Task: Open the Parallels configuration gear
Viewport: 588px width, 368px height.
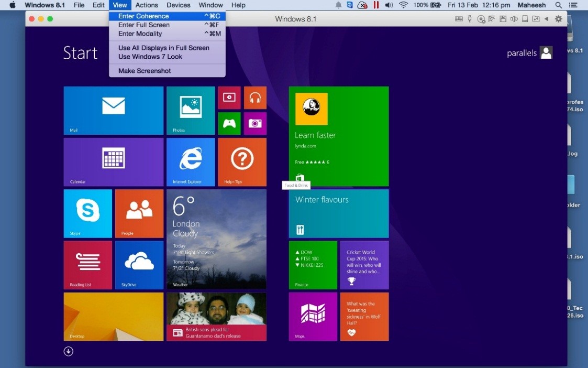Action: (558, 19)
